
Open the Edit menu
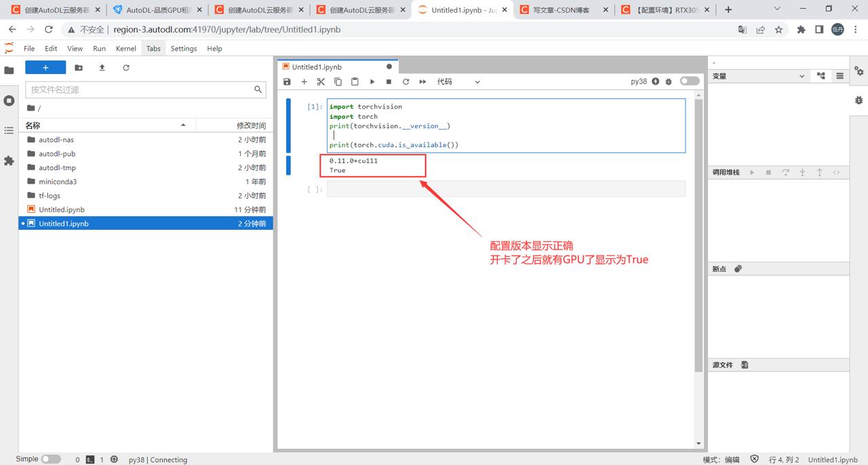coord(51,49)
